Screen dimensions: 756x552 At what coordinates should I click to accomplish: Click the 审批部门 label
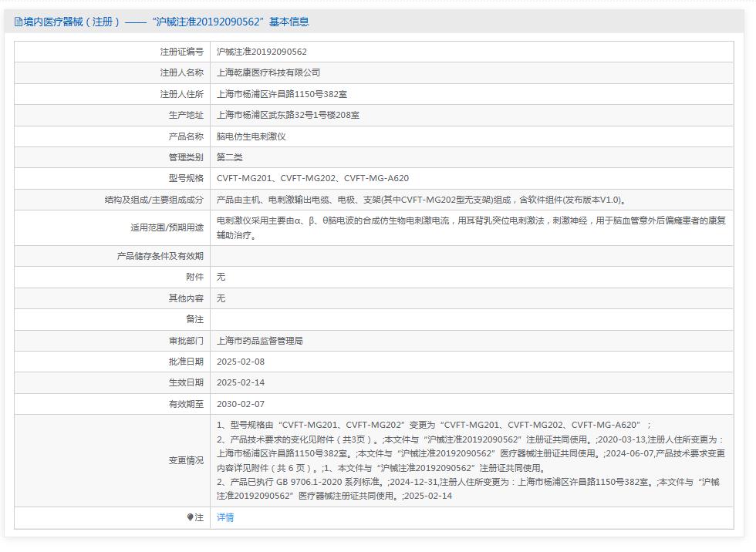186,341
